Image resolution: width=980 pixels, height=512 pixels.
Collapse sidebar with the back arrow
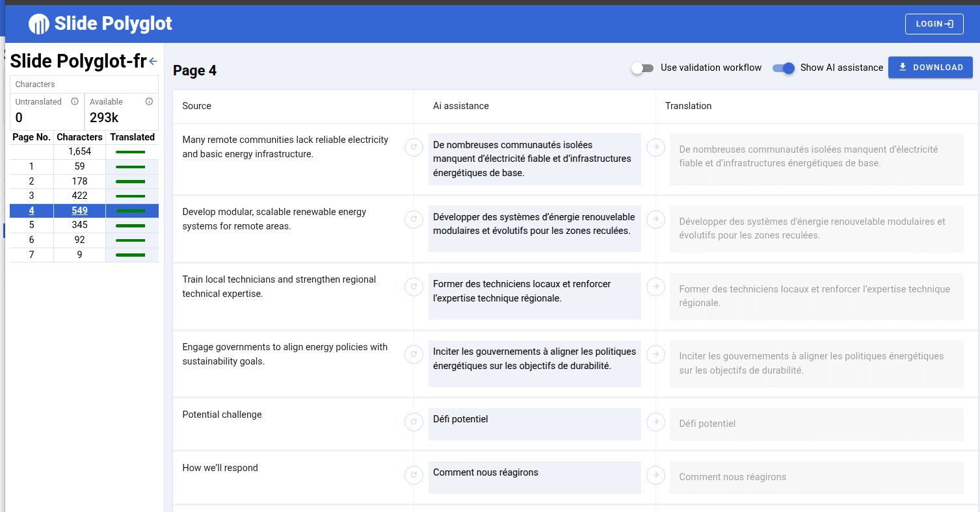click(x=153, y=62)
